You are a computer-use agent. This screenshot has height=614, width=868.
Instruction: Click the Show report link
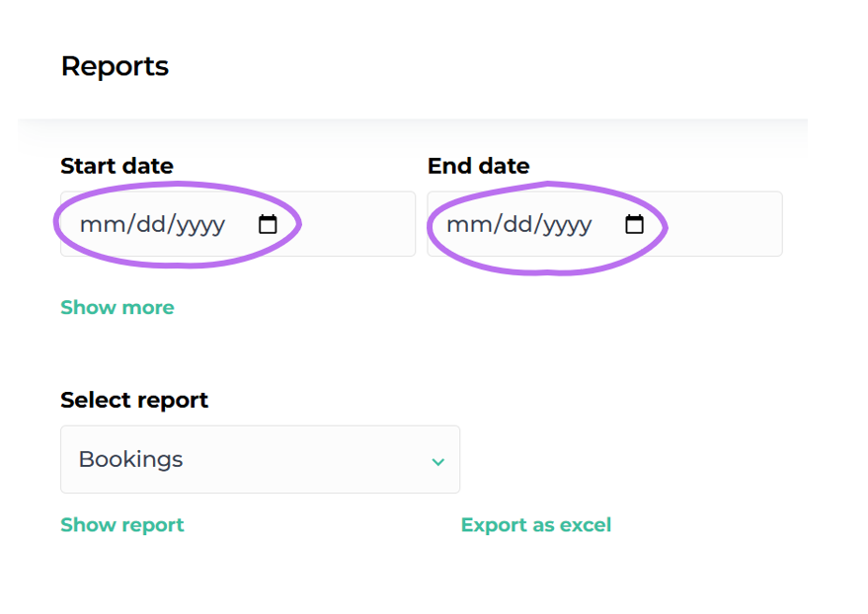(122, 525)
